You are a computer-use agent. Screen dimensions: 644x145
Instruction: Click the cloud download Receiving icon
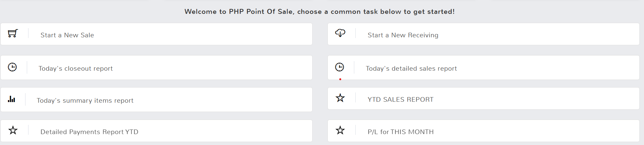(340, 33)
